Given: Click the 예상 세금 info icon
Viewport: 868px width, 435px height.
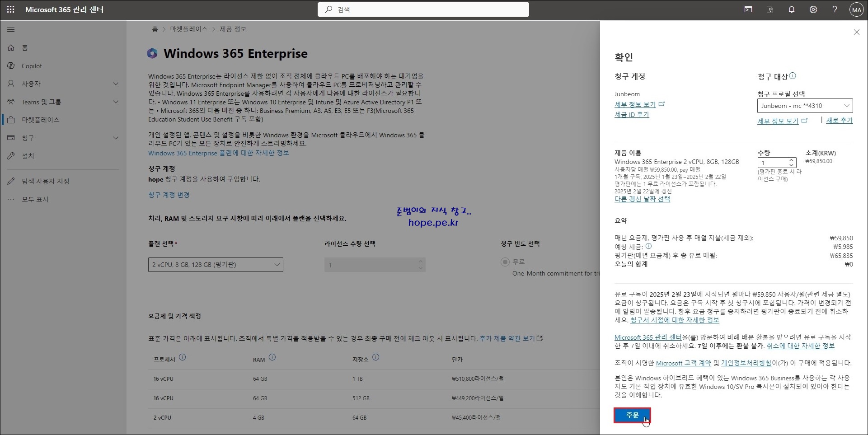Looking at the screenshot, I should point(648,246).
